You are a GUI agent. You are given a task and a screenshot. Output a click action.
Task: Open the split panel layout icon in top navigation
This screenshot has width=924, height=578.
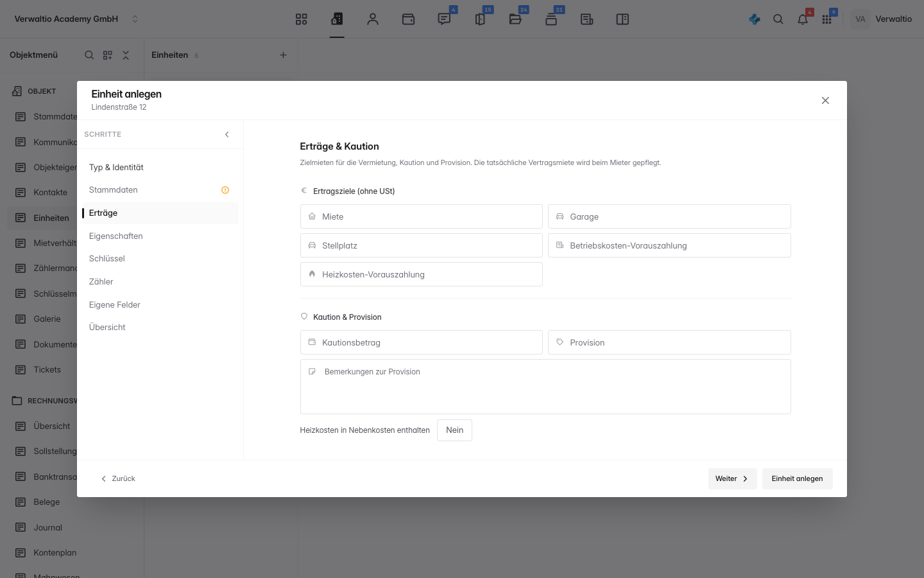pyautogui.click(x=622, y=19)
